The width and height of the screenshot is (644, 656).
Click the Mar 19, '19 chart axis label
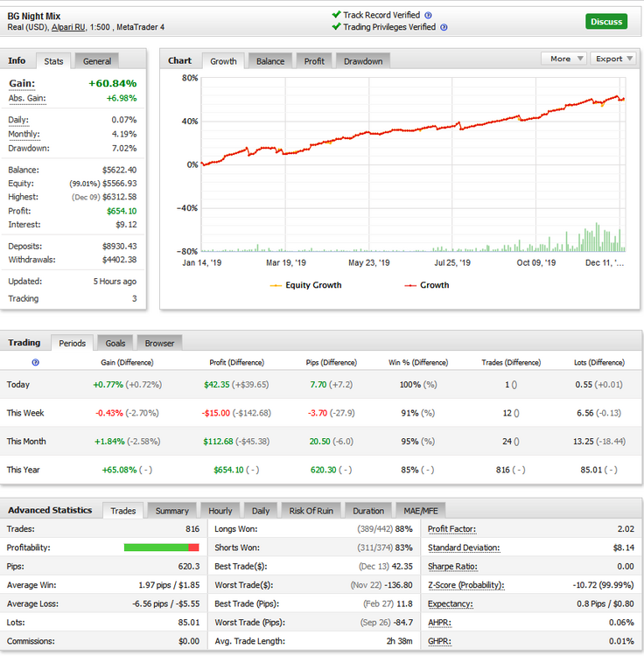pos(286,262)
